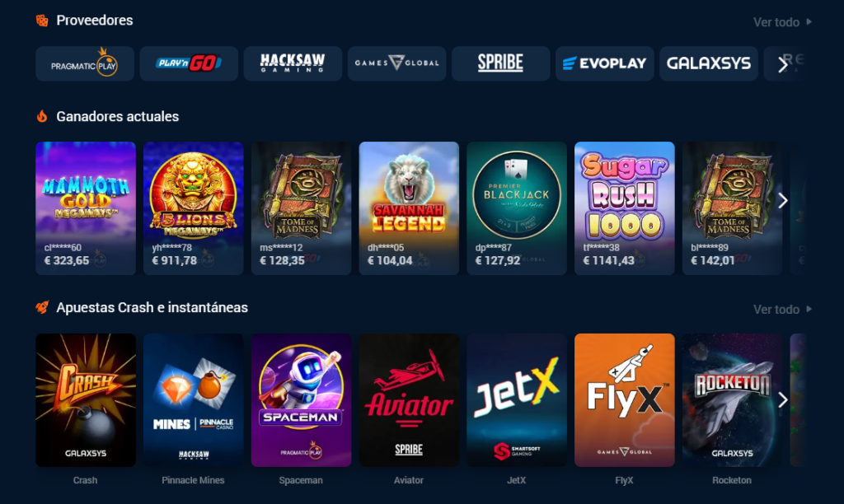Click the rocket icon beside Apuestas Crash

[x=42, y=307]
